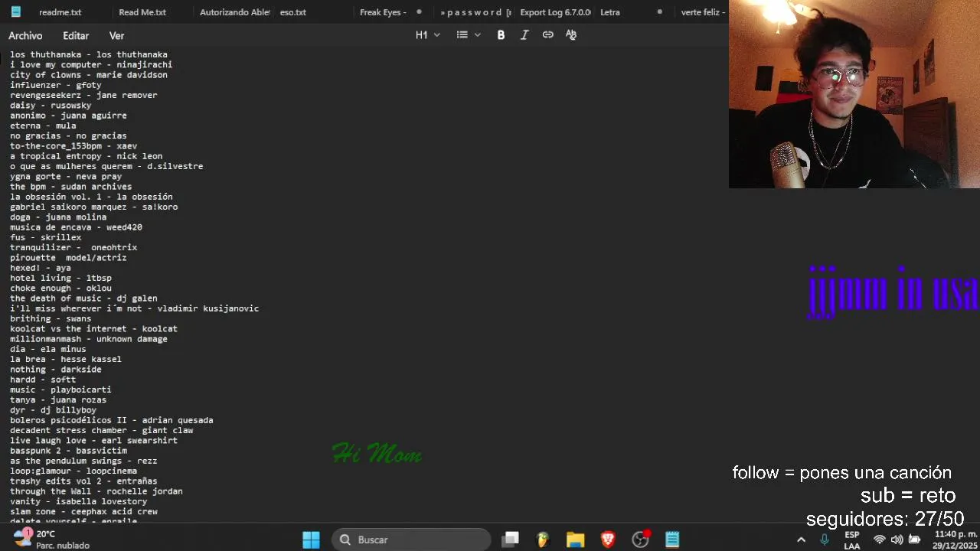Open the clock showing 11:40 p. m.

[955, 540]
